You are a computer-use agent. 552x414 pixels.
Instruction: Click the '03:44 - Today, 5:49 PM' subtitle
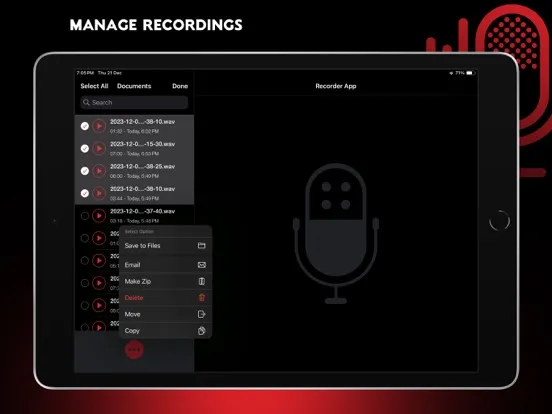pyautogui.click(x=134, y=199)
